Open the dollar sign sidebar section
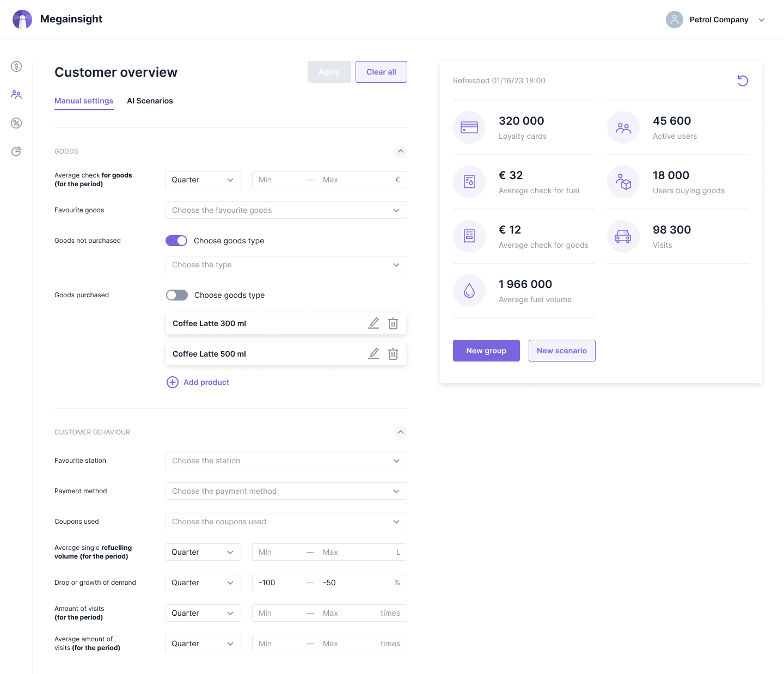Screen dimensions: 784x674 pyautogui.click(x=16, y=66)
